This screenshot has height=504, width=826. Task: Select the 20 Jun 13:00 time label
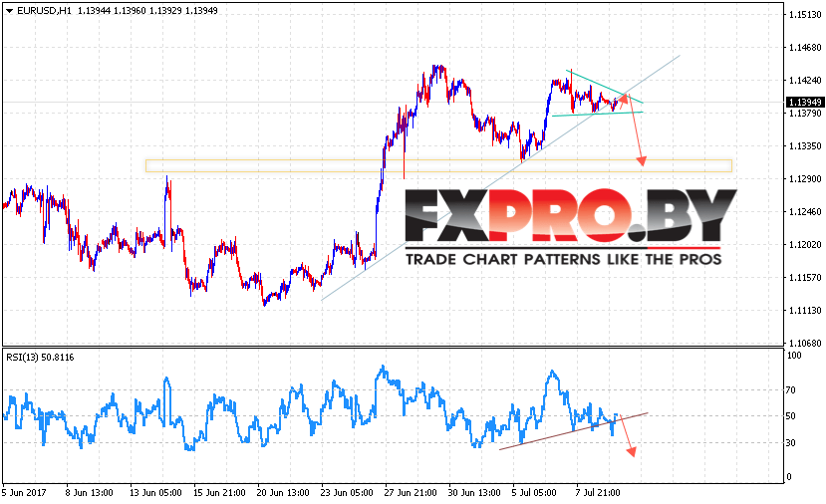click(x=283, y=493)
